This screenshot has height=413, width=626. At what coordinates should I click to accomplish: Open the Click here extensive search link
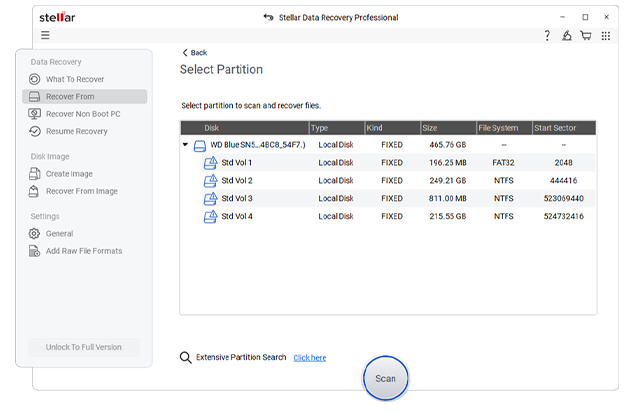310,358
